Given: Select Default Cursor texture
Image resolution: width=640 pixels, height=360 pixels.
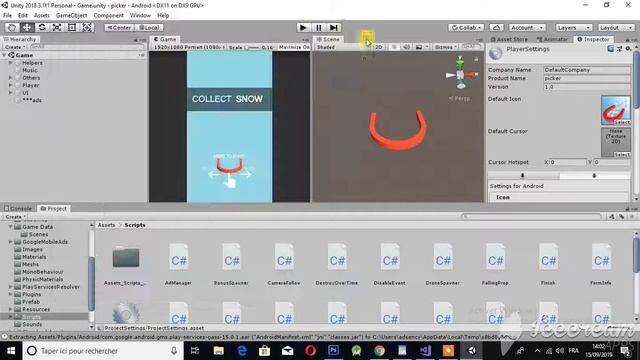Looking at the screenshot, I should [616, 142].
